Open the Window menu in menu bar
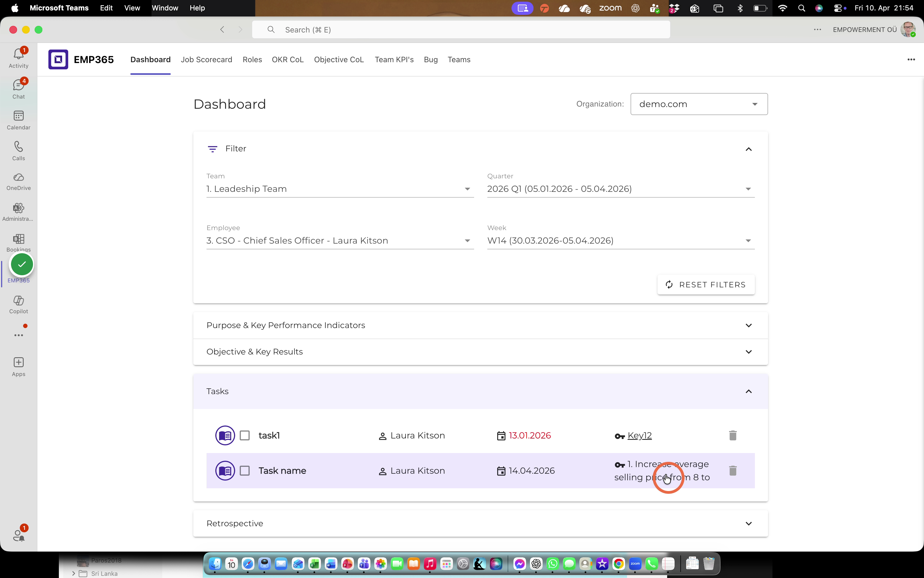 pos(164,8)
